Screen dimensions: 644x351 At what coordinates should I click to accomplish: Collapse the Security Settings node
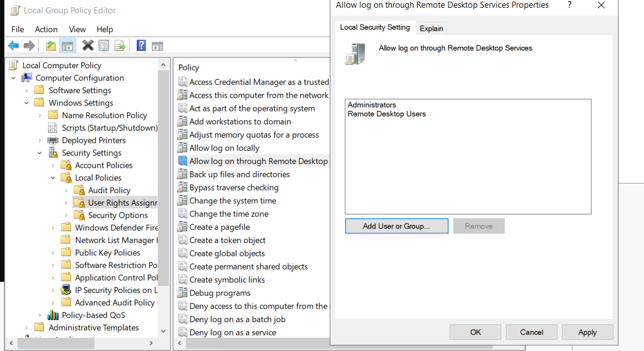(40, 153)
